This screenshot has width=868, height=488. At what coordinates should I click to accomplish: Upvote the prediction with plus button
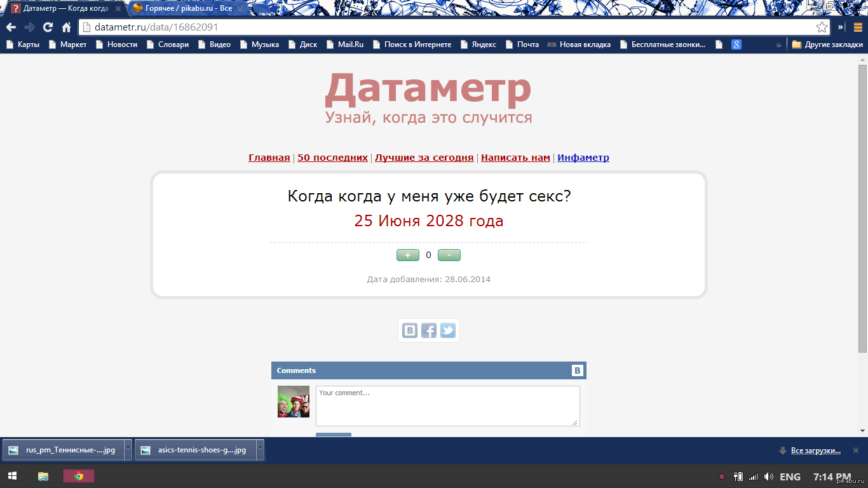[x=407, y=255]
